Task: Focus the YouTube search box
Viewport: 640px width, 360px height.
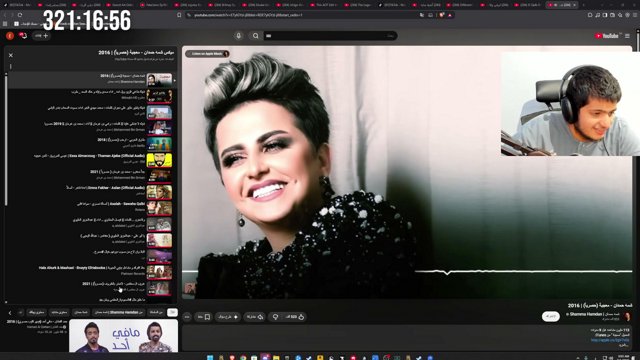Action: click(330, 36)
